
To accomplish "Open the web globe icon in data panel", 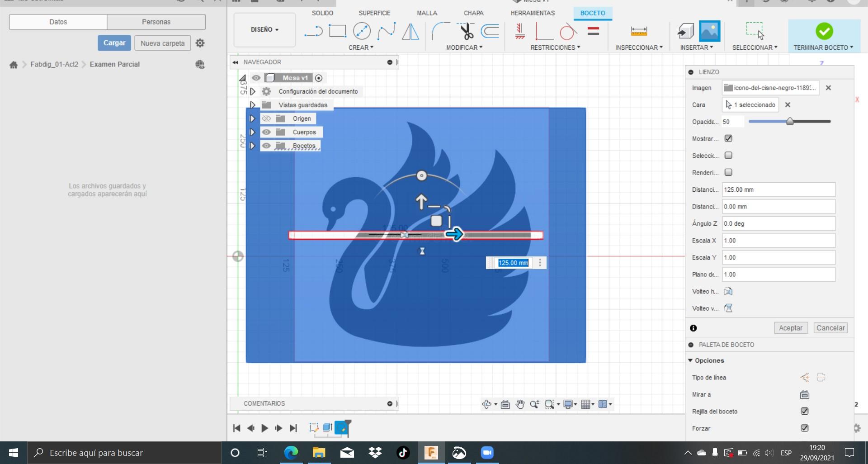I will coord(200,65).
